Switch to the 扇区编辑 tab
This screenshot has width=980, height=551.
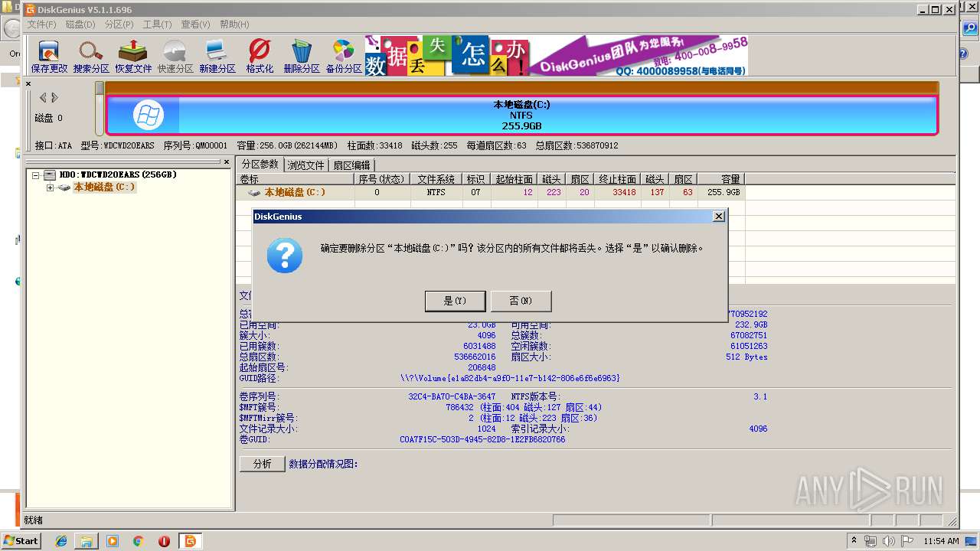pyautogui.click(x=352, y=165)
